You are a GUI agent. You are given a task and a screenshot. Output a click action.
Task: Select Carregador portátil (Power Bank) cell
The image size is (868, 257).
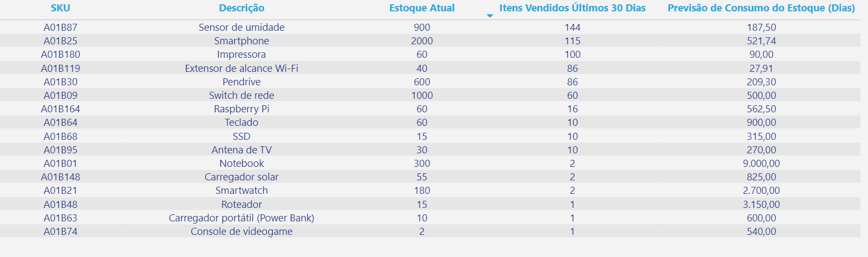pos(241,218)
